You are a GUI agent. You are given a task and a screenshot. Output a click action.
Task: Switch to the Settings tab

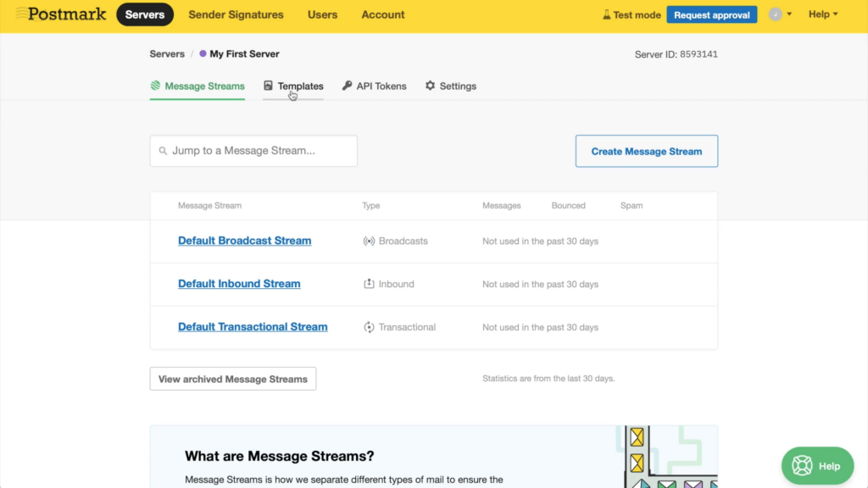coord(451,86)
